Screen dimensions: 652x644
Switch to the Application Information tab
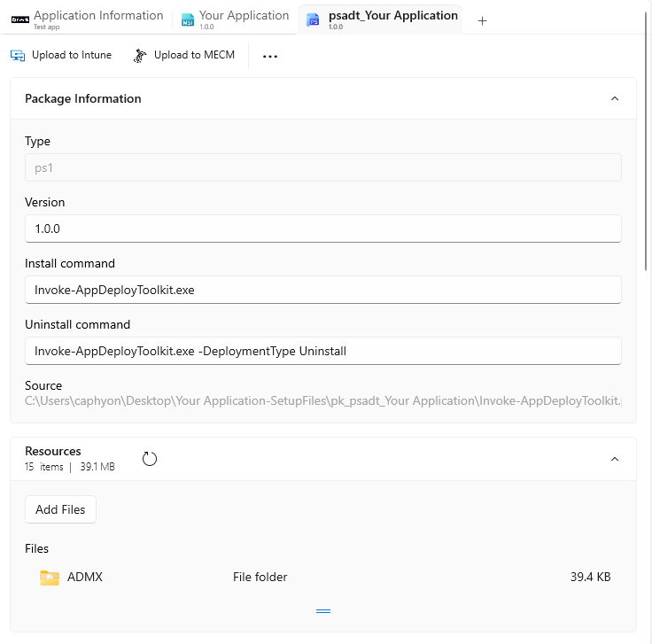pos(97,16)
